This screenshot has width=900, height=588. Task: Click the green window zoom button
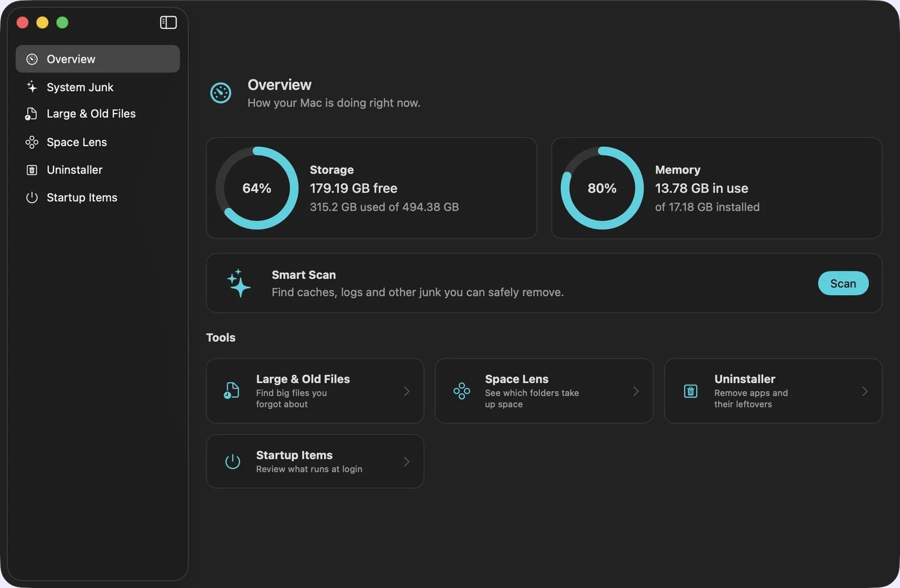pos(62,22)
